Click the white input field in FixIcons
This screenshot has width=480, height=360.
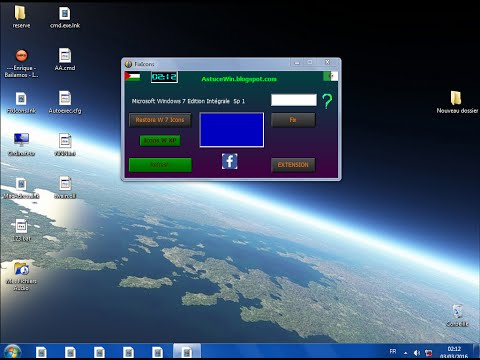point(294,100)
